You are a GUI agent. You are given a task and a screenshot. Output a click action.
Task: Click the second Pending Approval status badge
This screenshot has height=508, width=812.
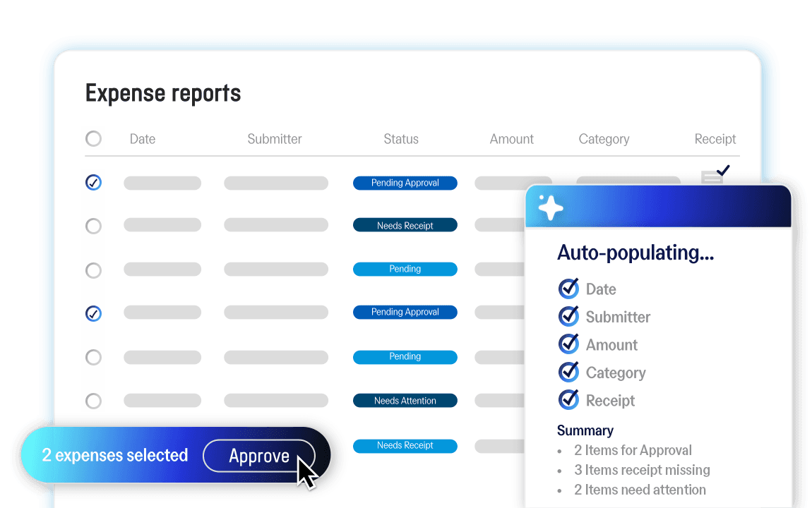(x=405, y=313)
